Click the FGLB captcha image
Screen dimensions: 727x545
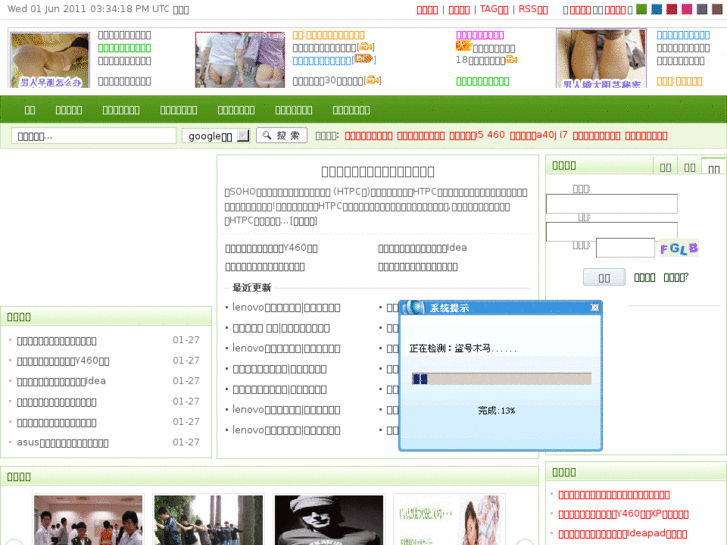[678, 248]
